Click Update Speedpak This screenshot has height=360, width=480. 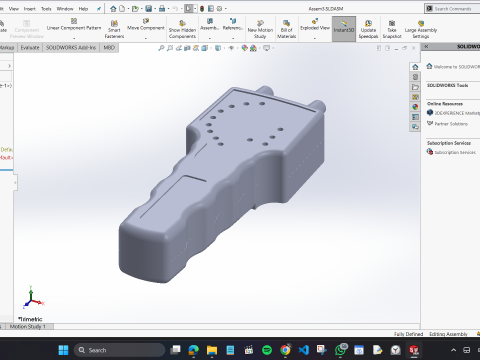[x=368, y=29]
